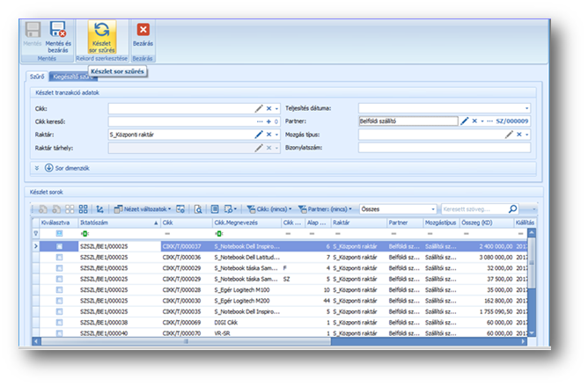This screenshot has height=387, width=588.
Task: Click the red Bezárás icon in ribbon
Action: (x=143, y=30)
